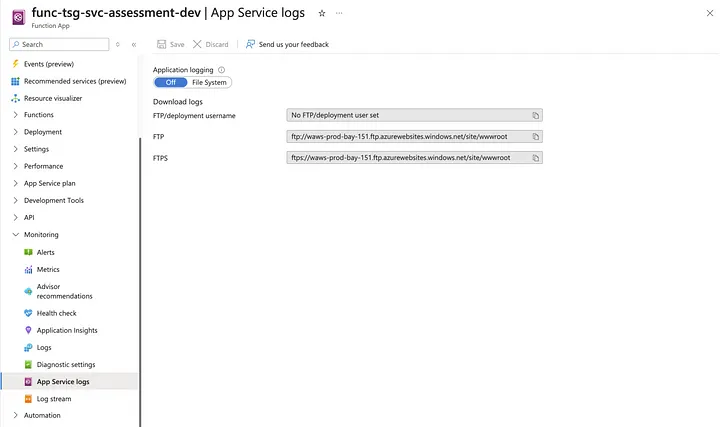
Task: Close the App Service logs blade
Action: click(710, 13)
